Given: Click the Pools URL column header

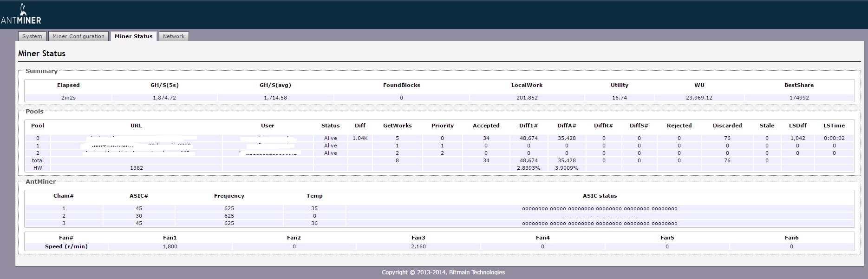Looking at the screenshot, I should pyautogui.click(x=136, y=126).
